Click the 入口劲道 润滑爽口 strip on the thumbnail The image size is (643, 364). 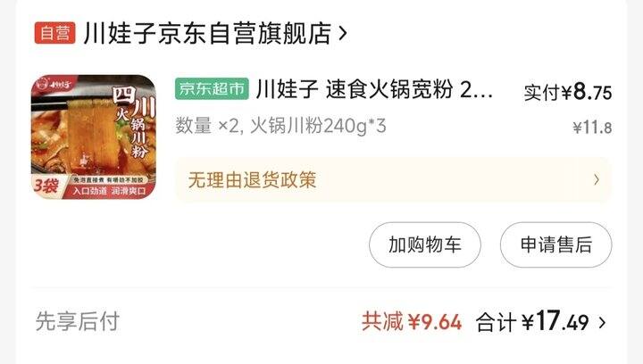pyautogui.click(x=109, y=191)
